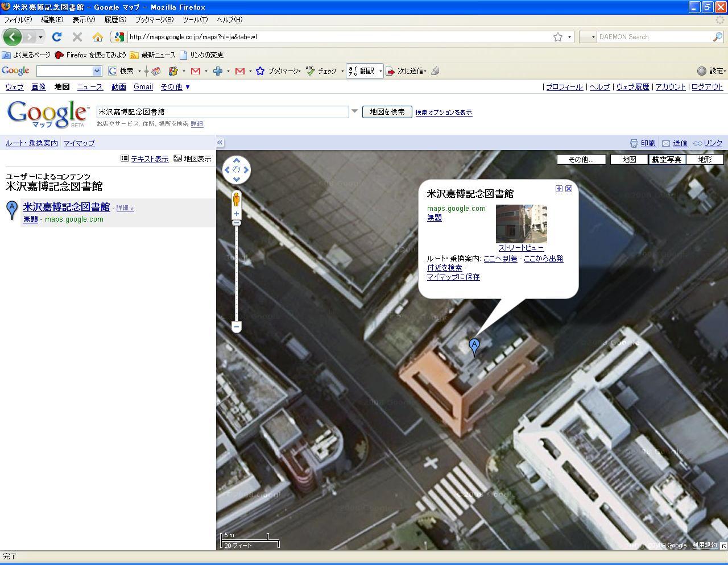Open the Google toolbar search box dropdown

97,71
